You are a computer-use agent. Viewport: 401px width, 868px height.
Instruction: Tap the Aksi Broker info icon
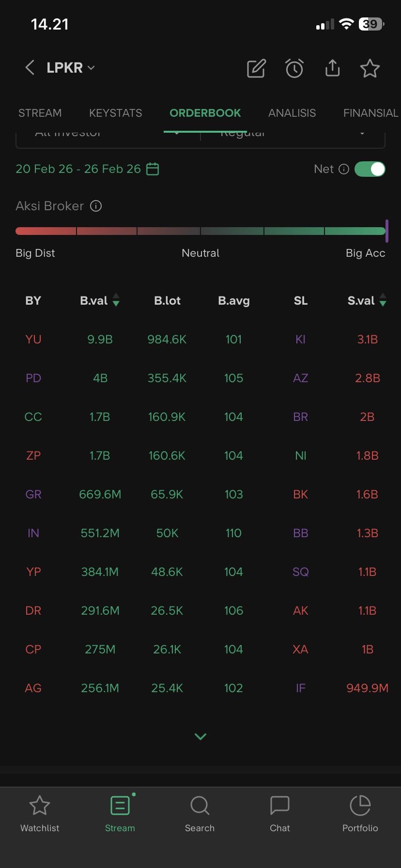(96, 206)
